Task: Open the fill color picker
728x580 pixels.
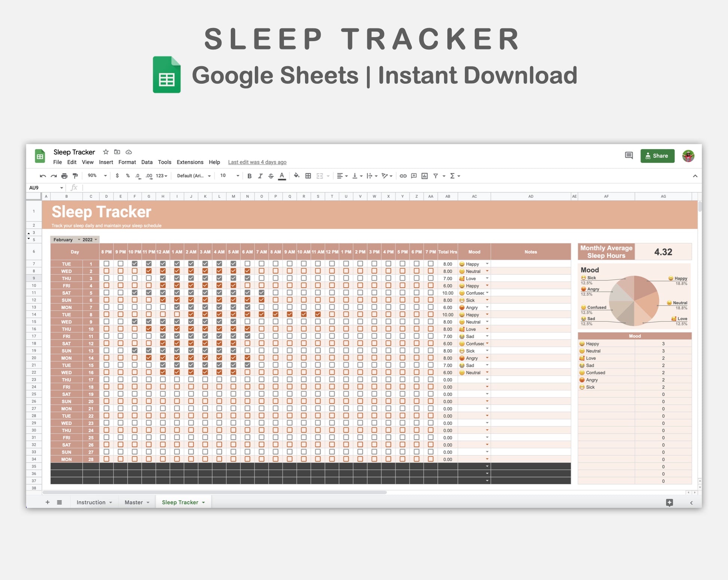Action: pyautogui.click(x=296, y=176)
